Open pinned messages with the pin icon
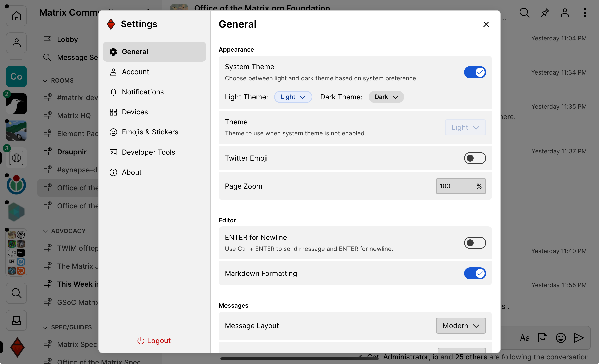Screen dimensions: 599x364 544,13
